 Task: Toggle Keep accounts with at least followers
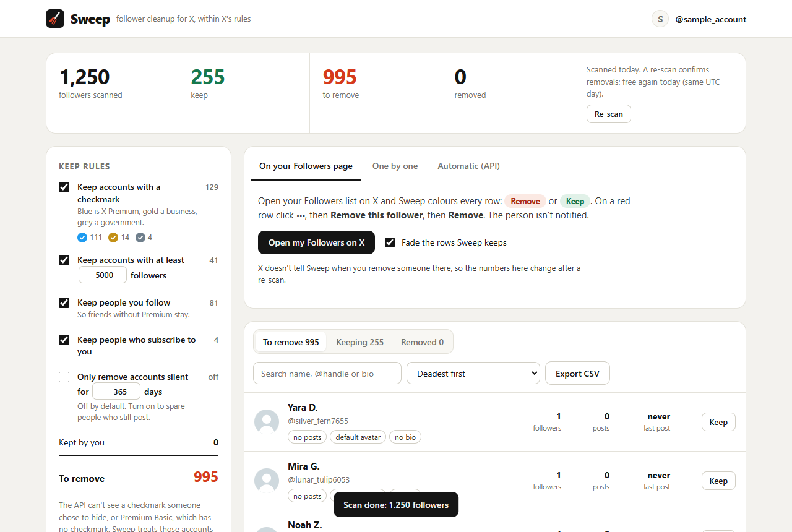click(64, 260)
